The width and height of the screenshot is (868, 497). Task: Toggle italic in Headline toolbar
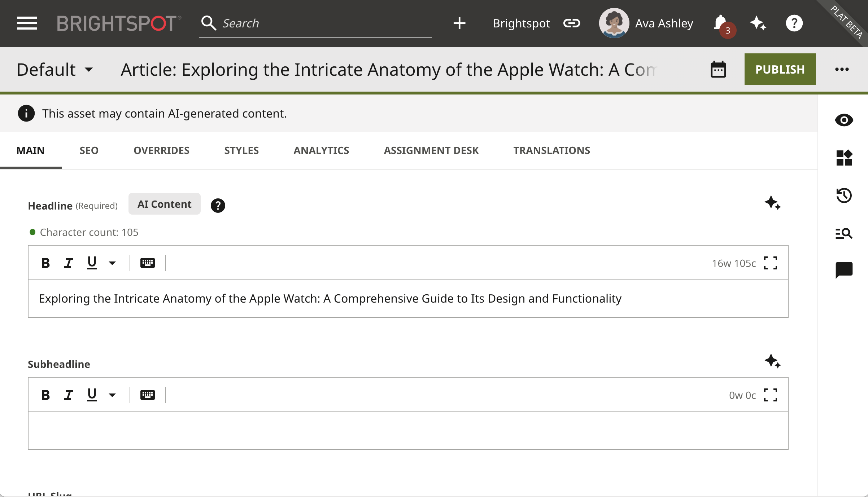tap(69, 263)
